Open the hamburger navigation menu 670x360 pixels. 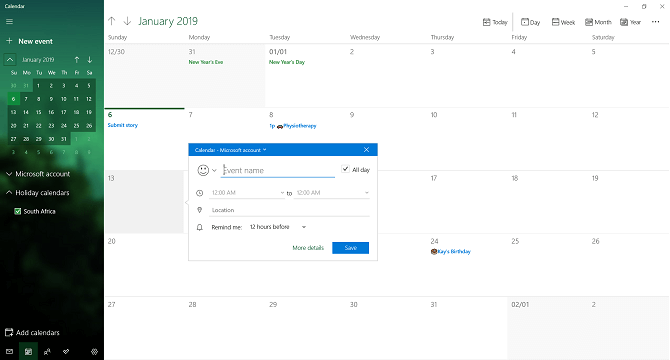[9, 22]
